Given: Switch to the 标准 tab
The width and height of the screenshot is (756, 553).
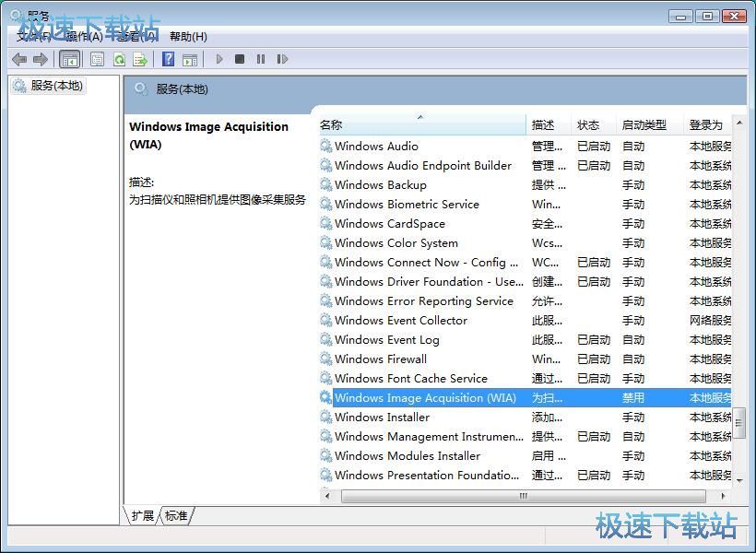Looking at the screenshot, I should (x=176, y=516).
